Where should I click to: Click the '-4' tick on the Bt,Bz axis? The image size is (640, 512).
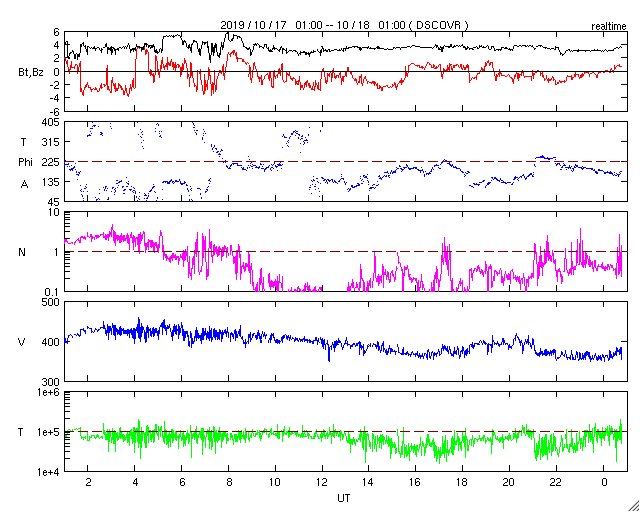55,98
